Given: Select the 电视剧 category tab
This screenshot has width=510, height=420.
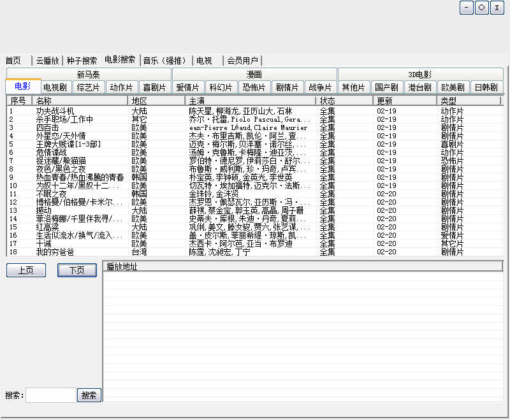Looking at the screenshot, I should click(57, 87).
